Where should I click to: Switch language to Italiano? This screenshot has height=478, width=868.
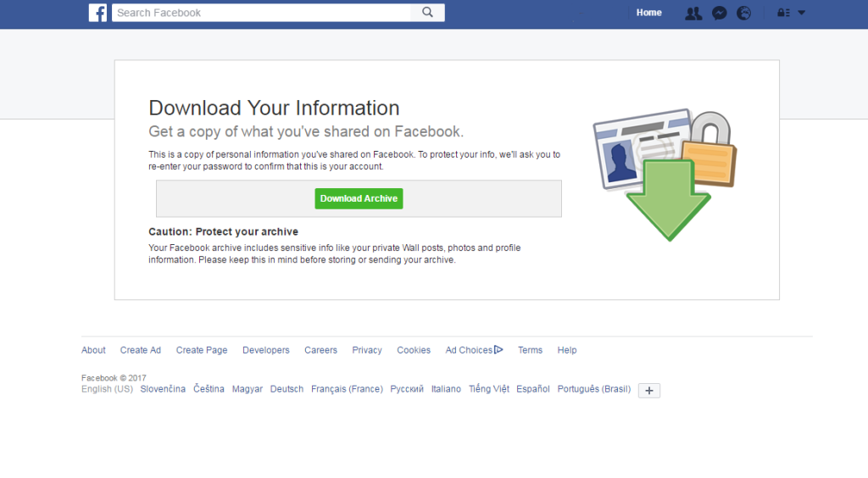tap(446, 389)
